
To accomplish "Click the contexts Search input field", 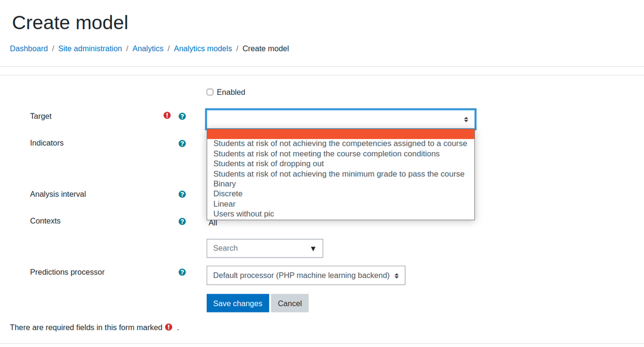I will 259,249.
